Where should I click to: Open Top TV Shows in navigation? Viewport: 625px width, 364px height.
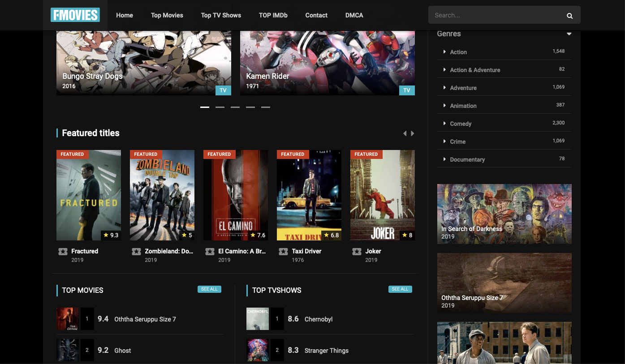tap(221, 15)
